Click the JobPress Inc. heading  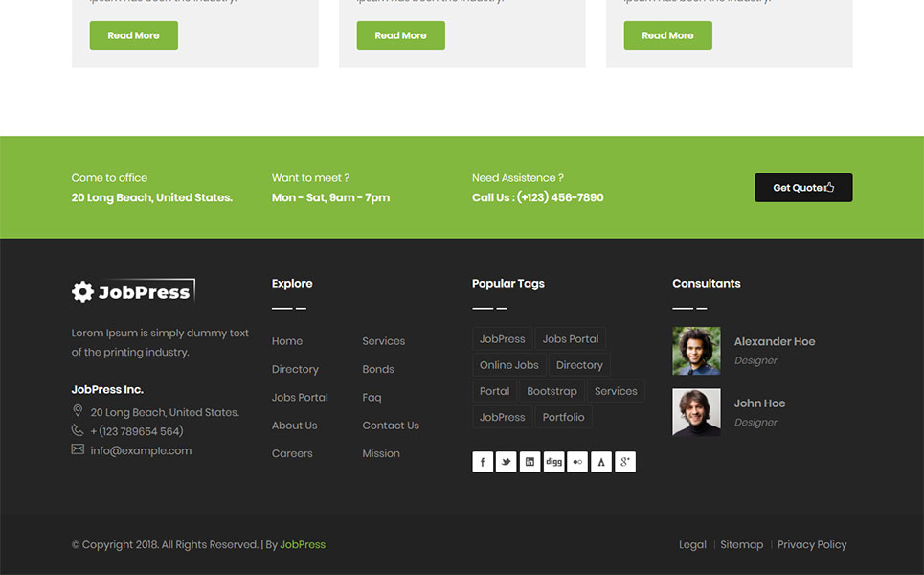(107, 389)
